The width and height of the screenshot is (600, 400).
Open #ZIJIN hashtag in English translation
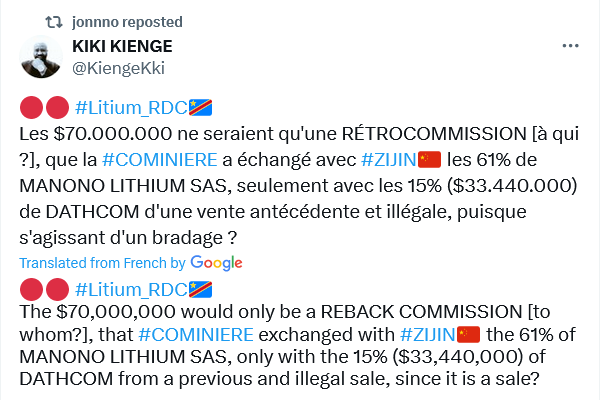click(x=427, y=335)
